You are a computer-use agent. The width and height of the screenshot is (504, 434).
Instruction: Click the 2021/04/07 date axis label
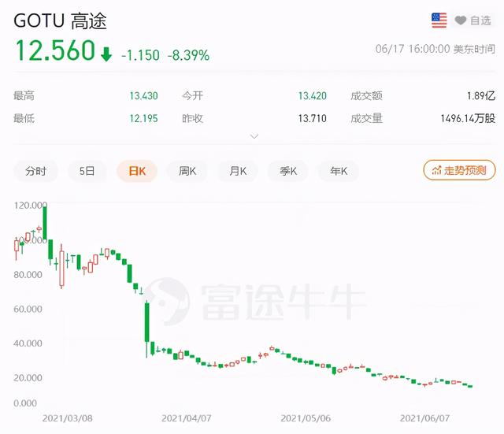pyautogui.click(x=187, y=418)
